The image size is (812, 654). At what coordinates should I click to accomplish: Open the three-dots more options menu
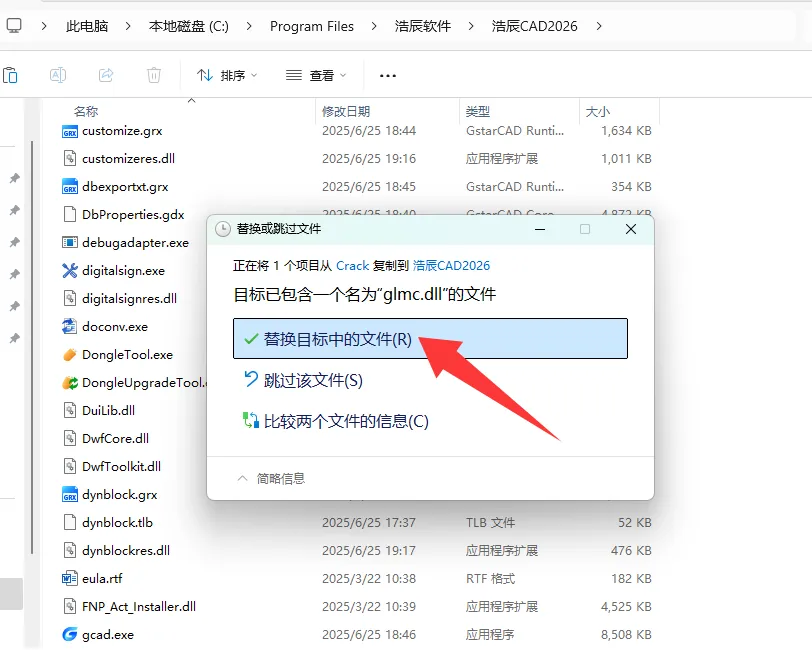click(387, 76)
